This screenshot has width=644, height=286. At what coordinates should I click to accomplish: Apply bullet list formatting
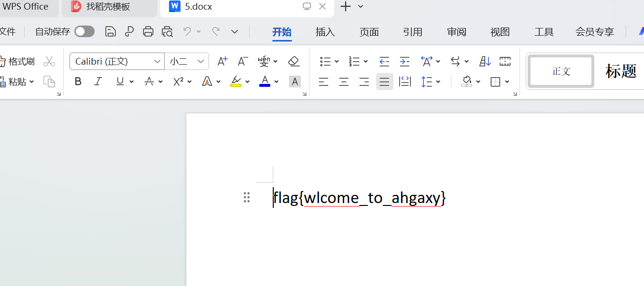click(326, 61)
